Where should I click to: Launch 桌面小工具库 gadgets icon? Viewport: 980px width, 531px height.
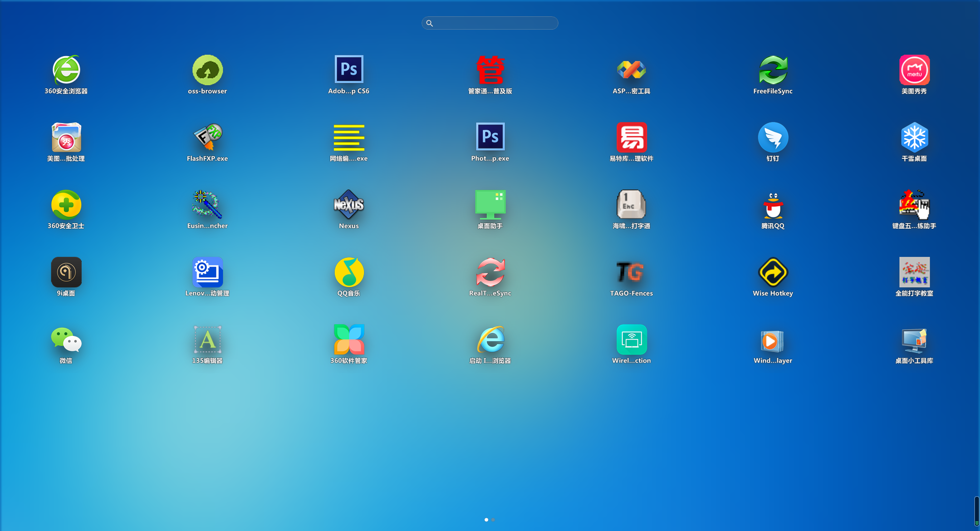(x=915, y=340)
